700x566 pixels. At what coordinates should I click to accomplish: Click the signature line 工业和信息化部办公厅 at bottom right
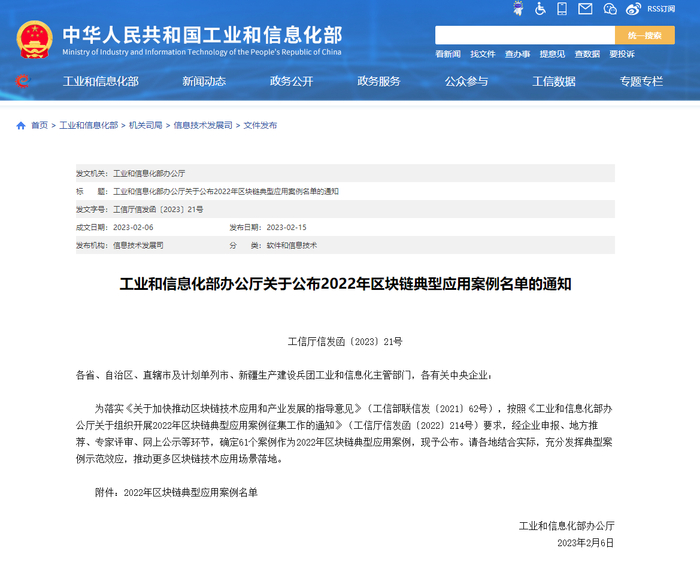coord(567,526)
